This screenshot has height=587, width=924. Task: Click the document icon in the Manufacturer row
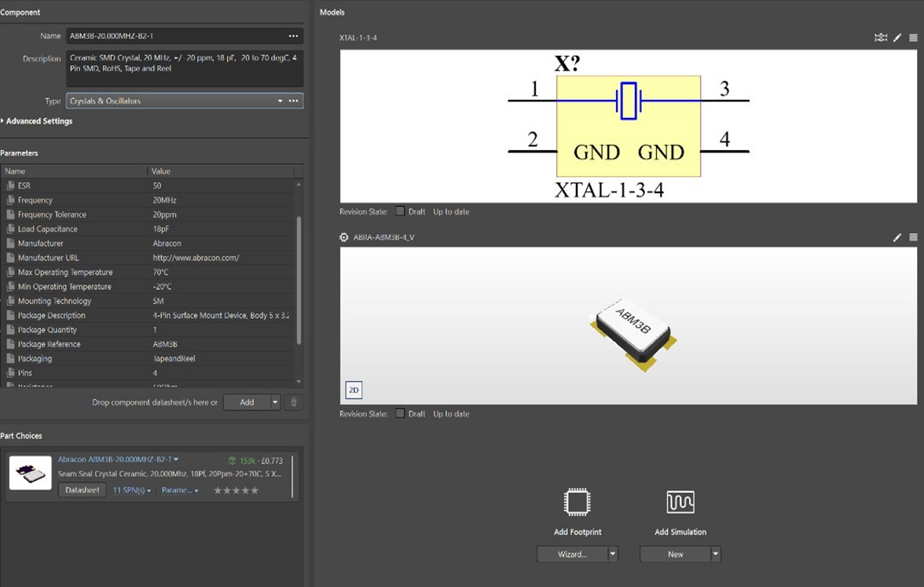10,244
